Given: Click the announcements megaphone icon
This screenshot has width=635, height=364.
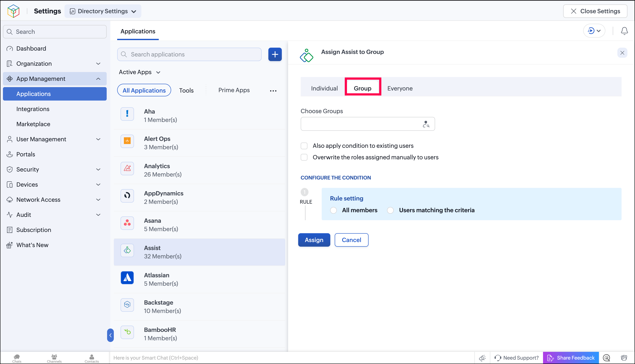Looking at the screenshot, I should tap(482, 358).
